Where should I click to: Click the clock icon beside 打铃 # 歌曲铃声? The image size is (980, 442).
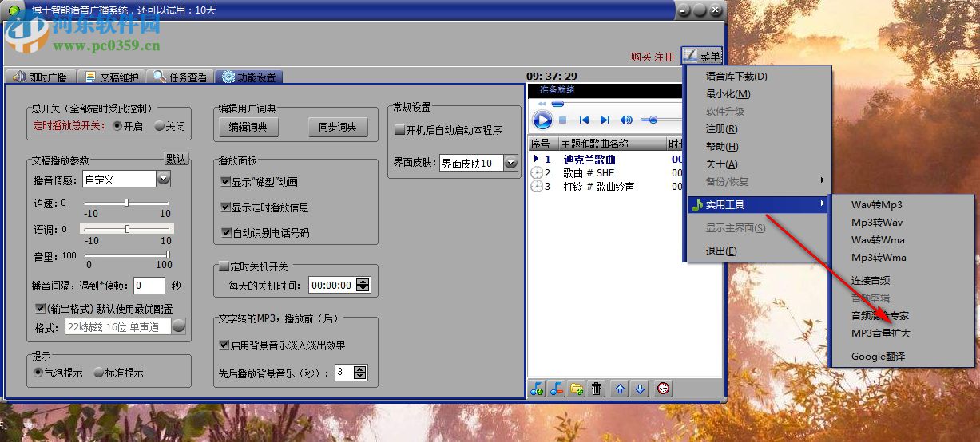(x=537, y=186)
